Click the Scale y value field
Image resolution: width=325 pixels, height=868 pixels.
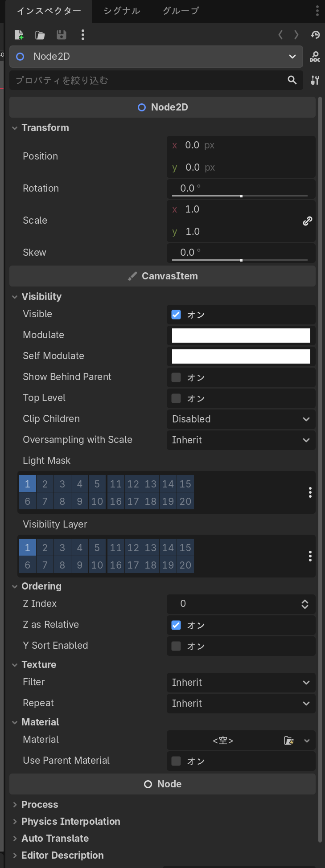(234, 232)
